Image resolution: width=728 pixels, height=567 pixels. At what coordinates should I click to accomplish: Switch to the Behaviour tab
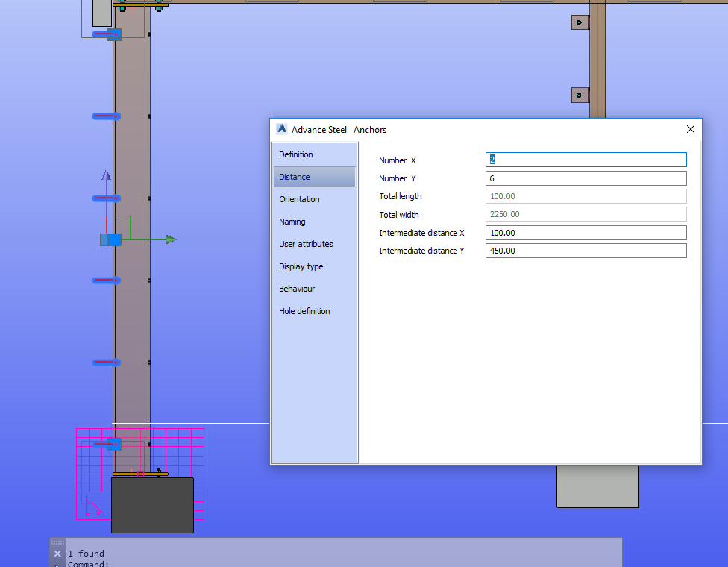(315, 289)
